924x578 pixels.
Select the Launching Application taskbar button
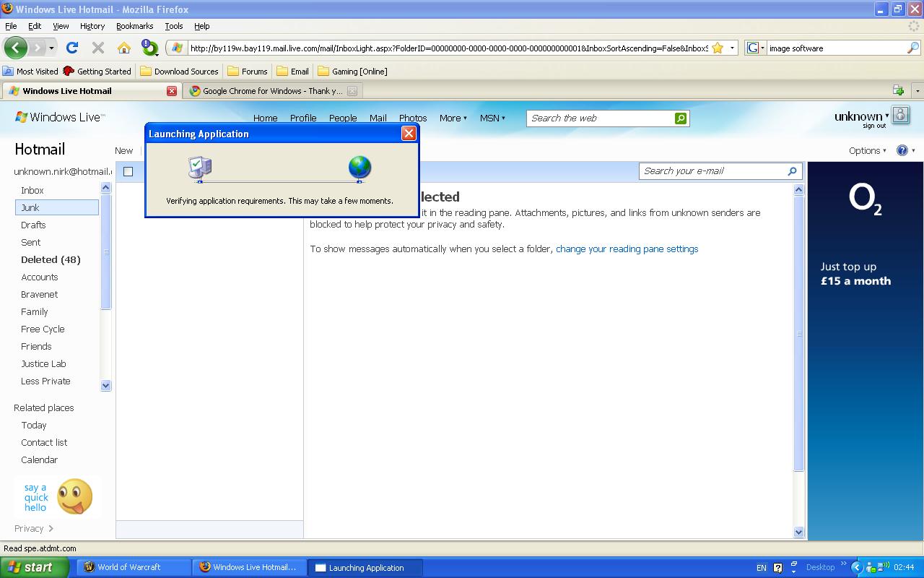pyautogui.click(x=365, y=567)
